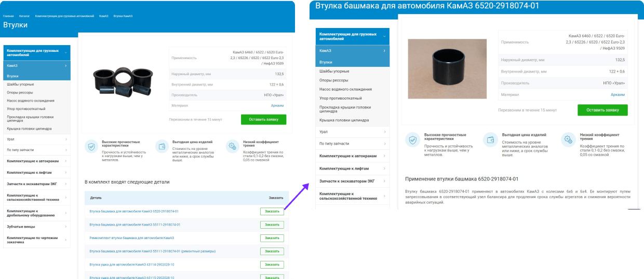Screen dimensions: 644x279
Task: Open the Зубчатые венцы category
Action: coord(20,227)
